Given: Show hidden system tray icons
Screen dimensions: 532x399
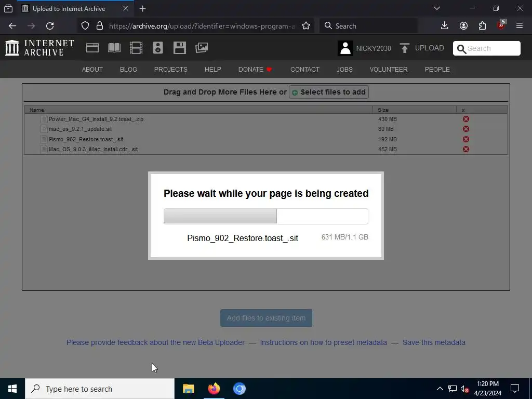Looking at the screenshot, I should coord(440,389).
